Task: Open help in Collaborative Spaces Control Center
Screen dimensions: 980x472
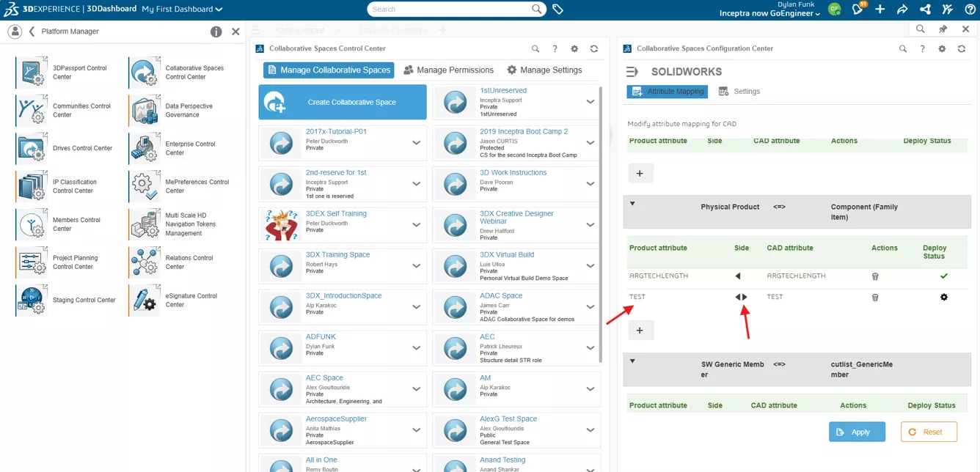Action: click(555, 48)
